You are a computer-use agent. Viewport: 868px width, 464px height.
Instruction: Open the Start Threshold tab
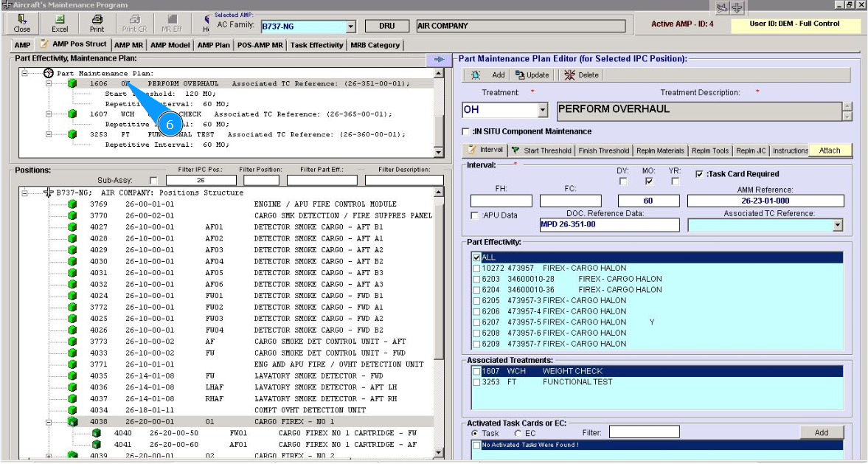[x=541, y=150]
